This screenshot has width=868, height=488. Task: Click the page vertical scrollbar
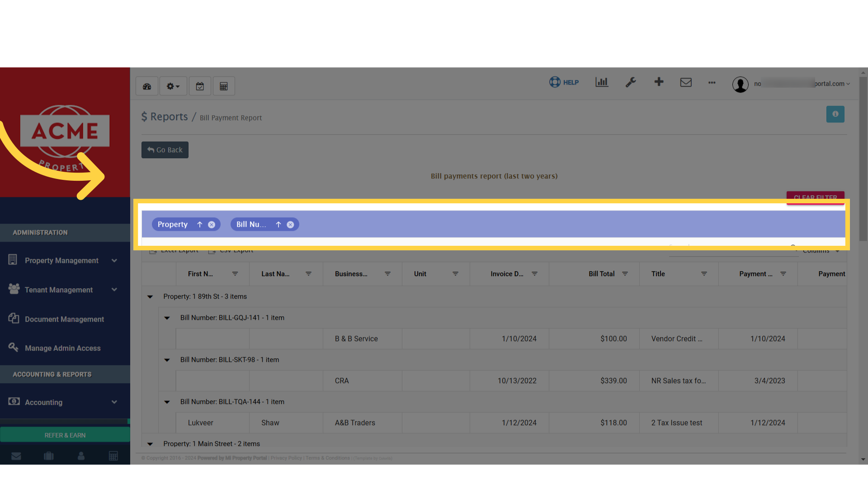863,158
